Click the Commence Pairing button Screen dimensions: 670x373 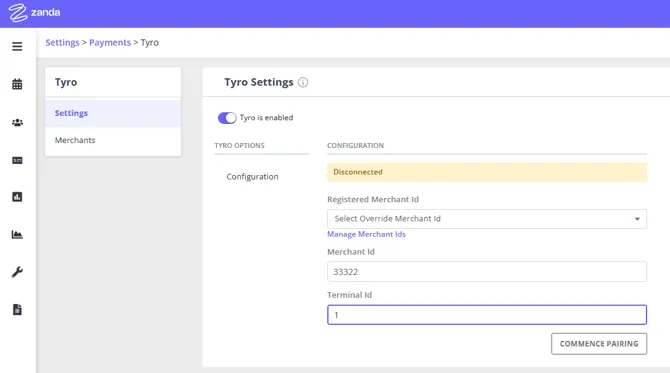599,344
